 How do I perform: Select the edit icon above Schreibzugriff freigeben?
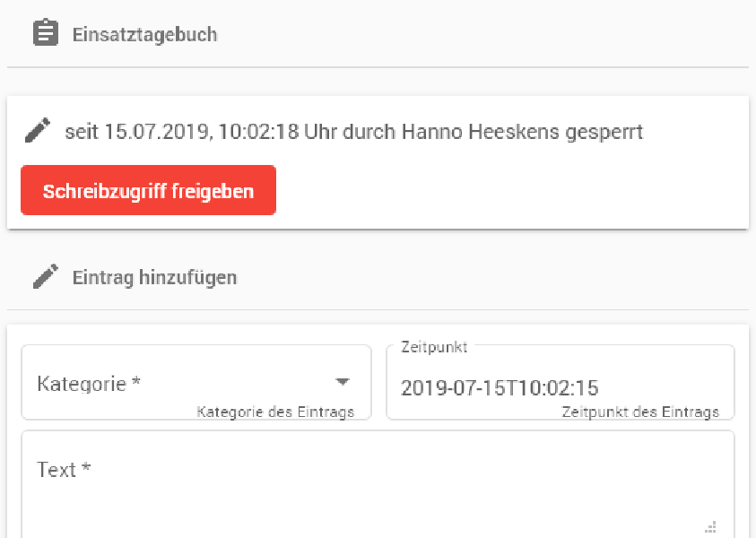tap(37, 130)
